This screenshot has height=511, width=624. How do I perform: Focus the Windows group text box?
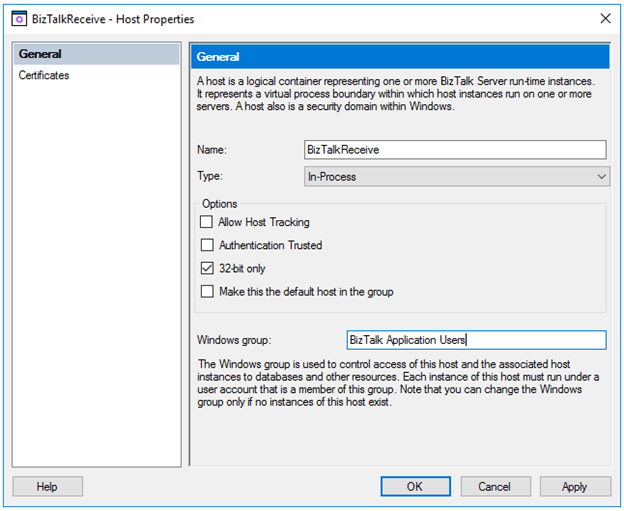pos(476,340)
